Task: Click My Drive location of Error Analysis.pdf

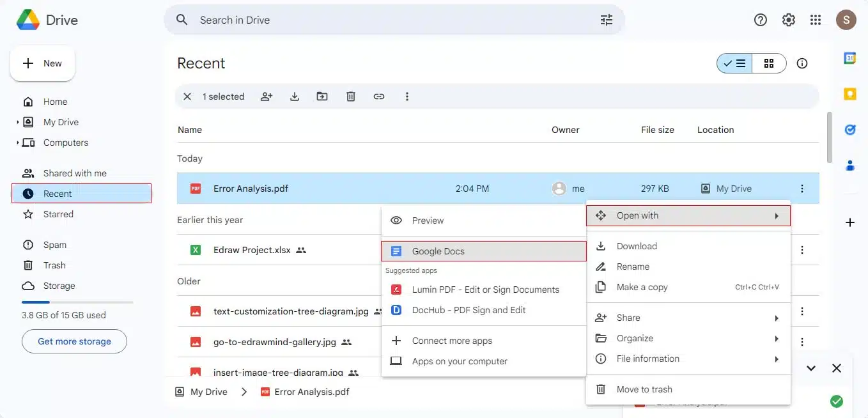Action: (x=727, y=189)
